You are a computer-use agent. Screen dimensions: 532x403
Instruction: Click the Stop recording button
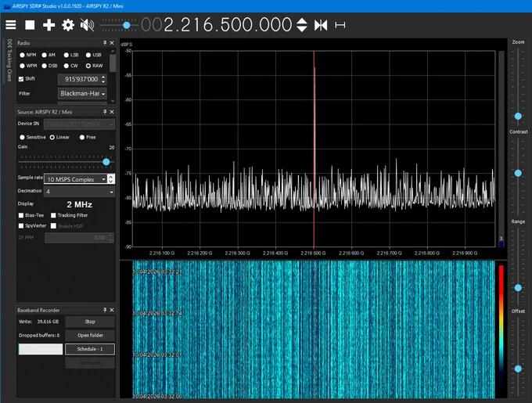point(90,322)
